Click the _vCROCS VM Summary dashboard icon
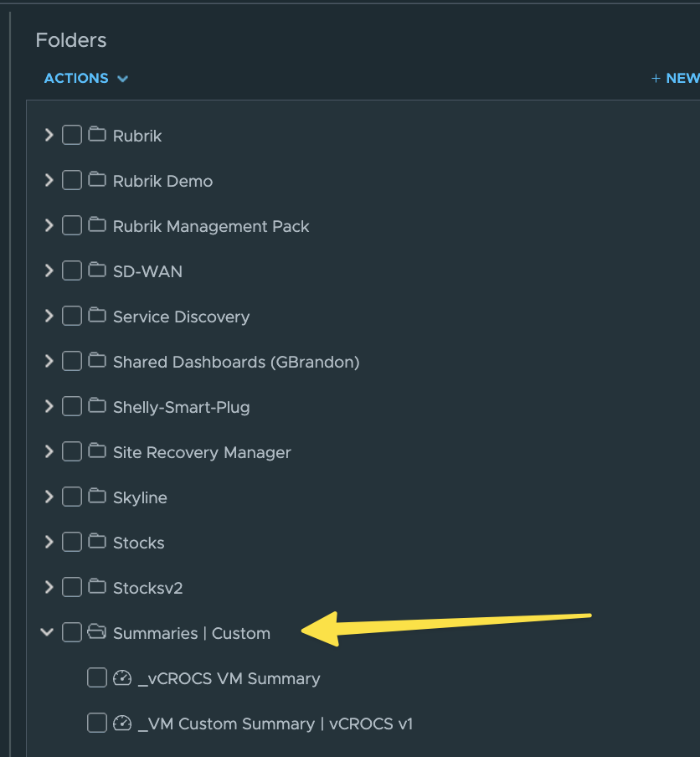 coord(123,677)
